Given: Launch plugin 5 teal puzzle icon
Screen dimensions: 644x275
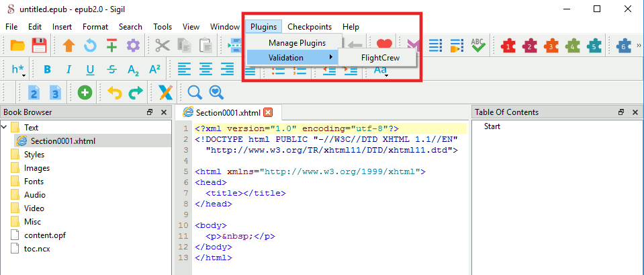Looking at the screenshot, I should [x=594, y=45].
